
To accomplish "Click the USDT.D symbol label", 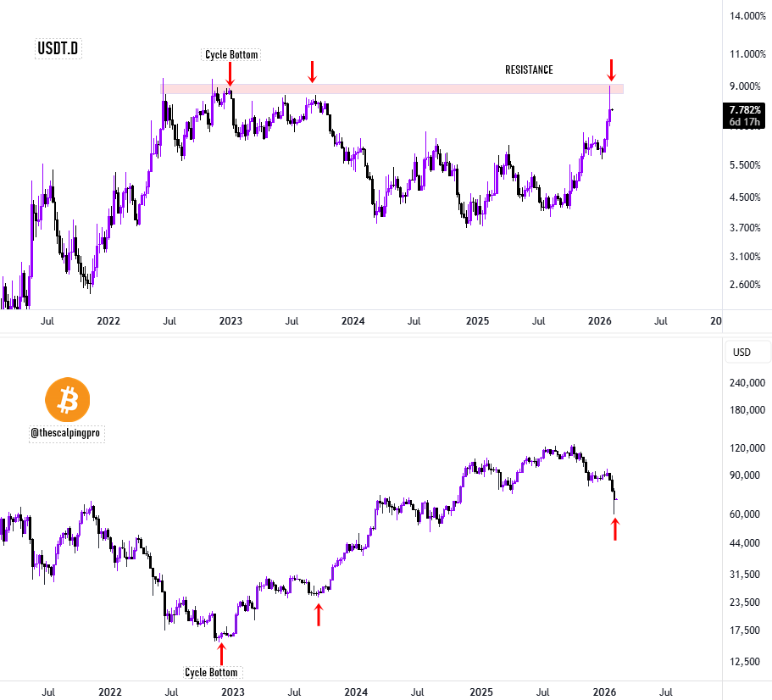I will tap(58, 48).
